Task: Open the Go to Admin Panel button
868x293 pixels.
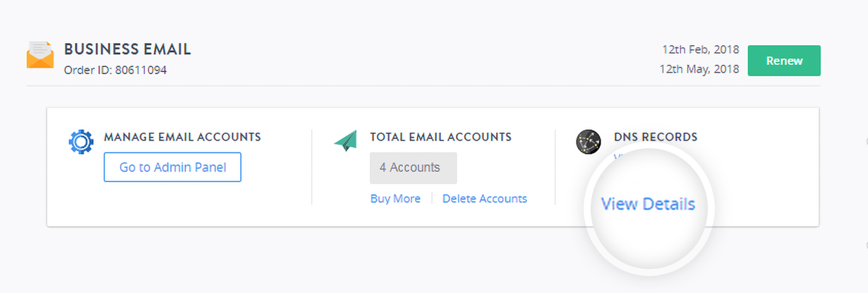Action: 172,167
